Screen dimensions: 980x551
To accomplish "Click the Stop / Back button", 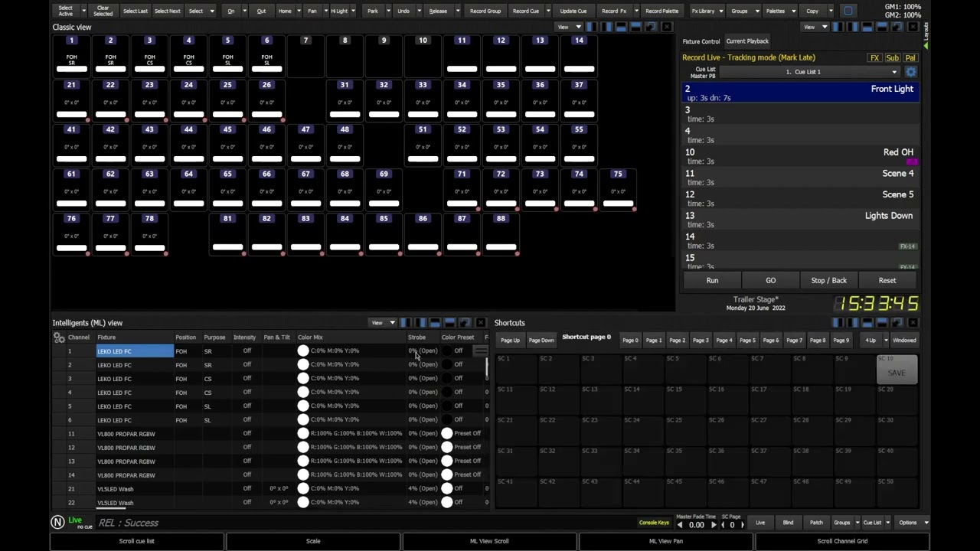I will click(828, 280).
